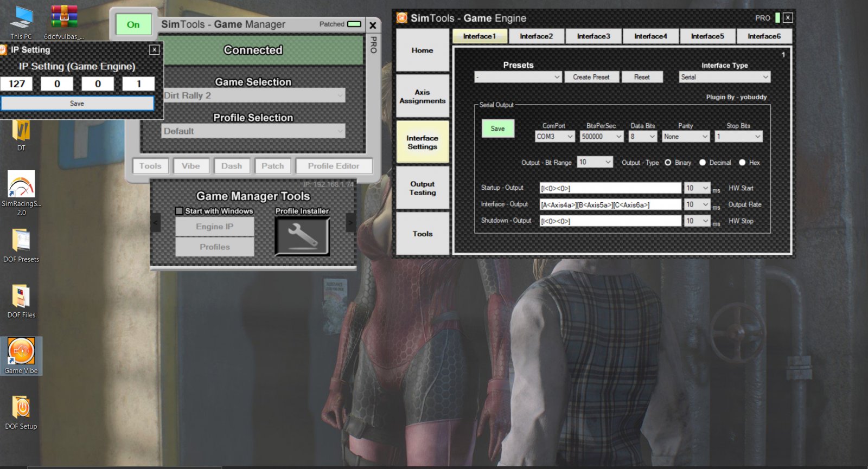Click IP Setting window title icon
The width and height of the screenshot is (868, 469).
point(3,50)
